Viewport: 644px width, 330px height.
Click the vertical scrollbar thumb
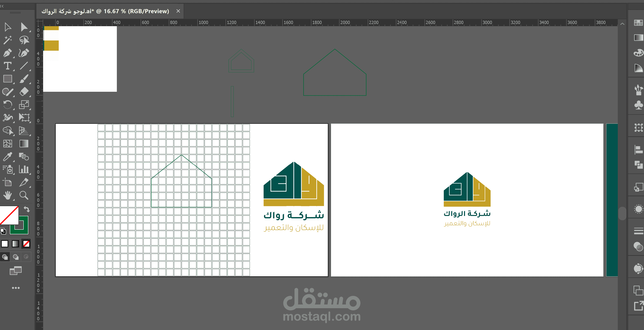(622, 213)
